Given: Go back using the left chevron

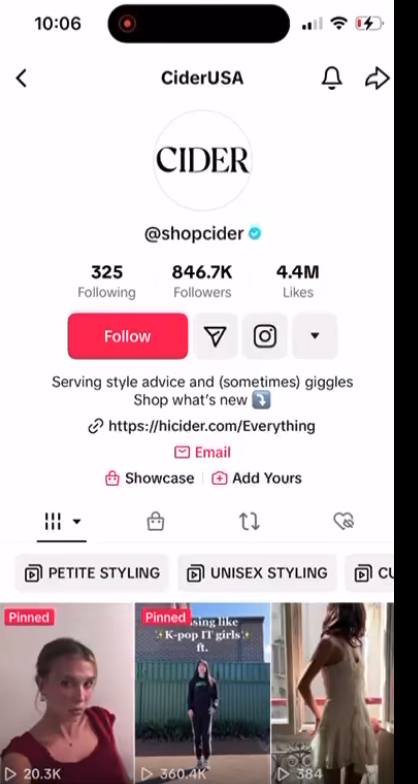Looking at the screenshot, I should (21, 78).
